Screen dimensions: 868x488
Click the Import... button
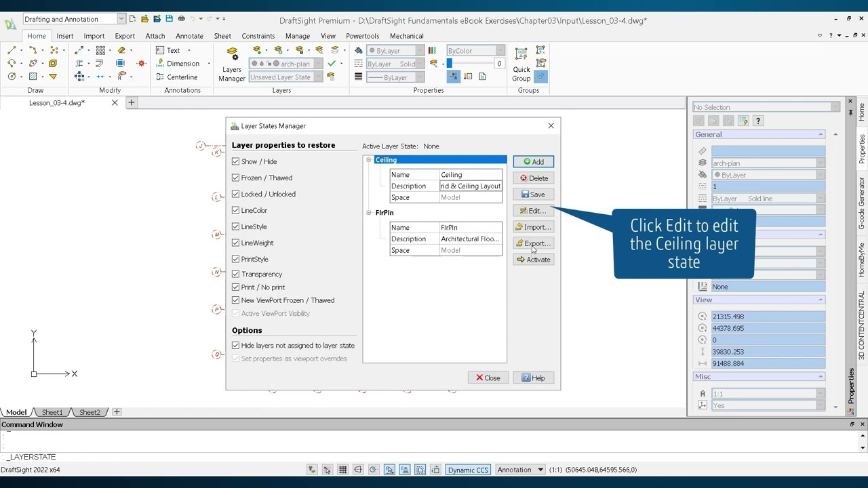pos(534,227)
